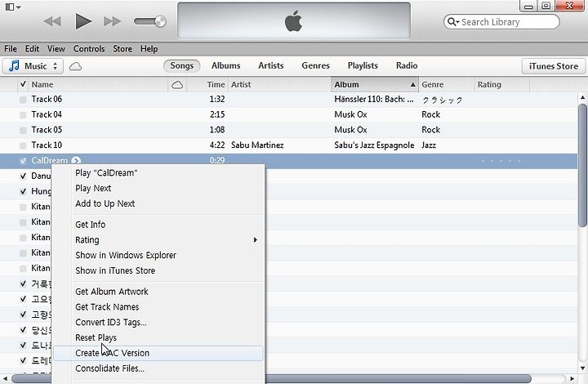Open the sidebar toggle menu icon
The width and height of the screenshot is (588, 384).
pyautogui.click(x=13, y=7)
